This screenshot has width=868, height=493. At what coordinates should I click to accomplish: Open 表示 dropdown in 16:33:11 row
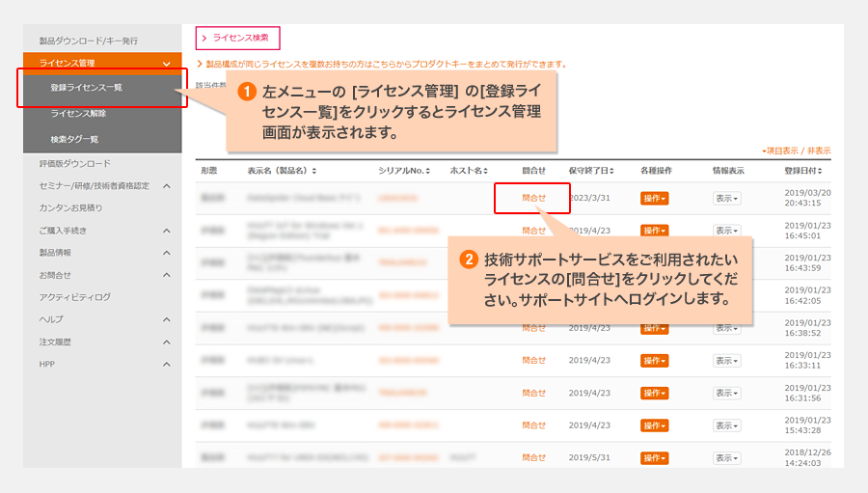pyautogui.click(x=727, y=361)
